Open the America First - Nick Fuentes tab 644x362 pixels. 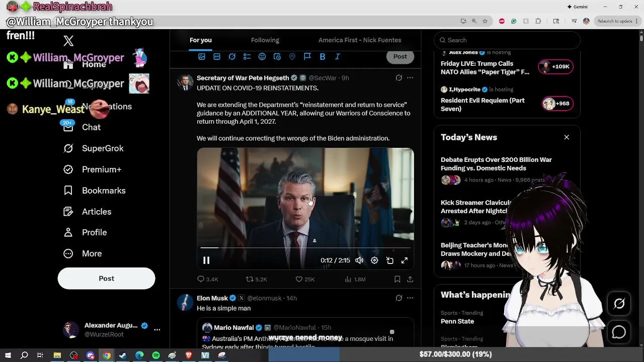pos(360,40)
